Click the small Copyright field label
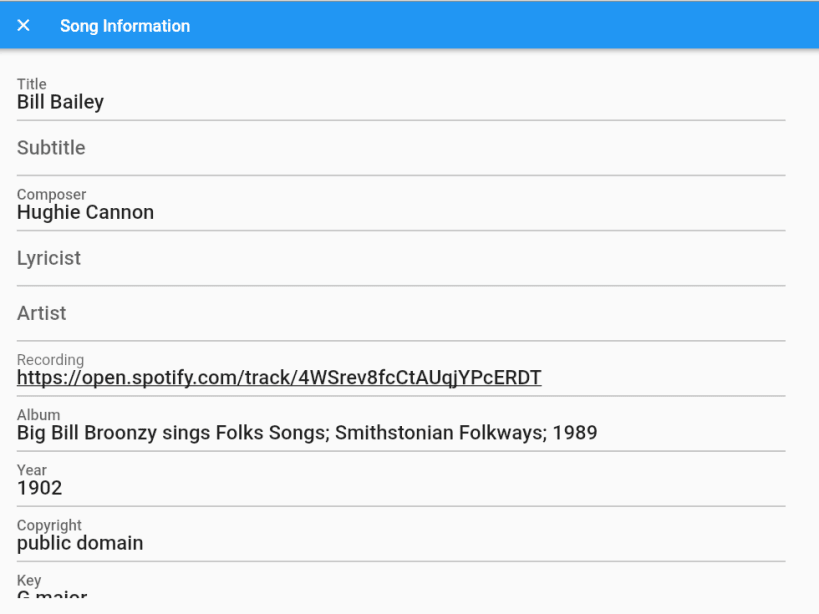 coord(50,525)
